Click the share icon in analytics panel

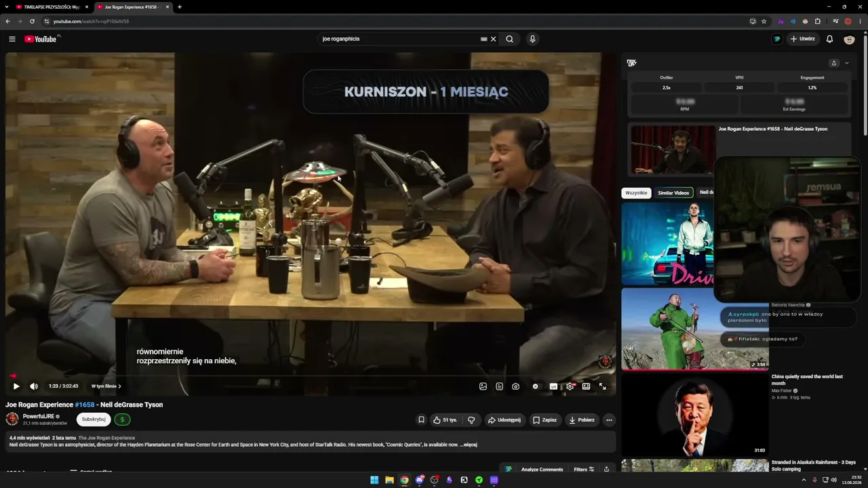(x=834, y=63)
